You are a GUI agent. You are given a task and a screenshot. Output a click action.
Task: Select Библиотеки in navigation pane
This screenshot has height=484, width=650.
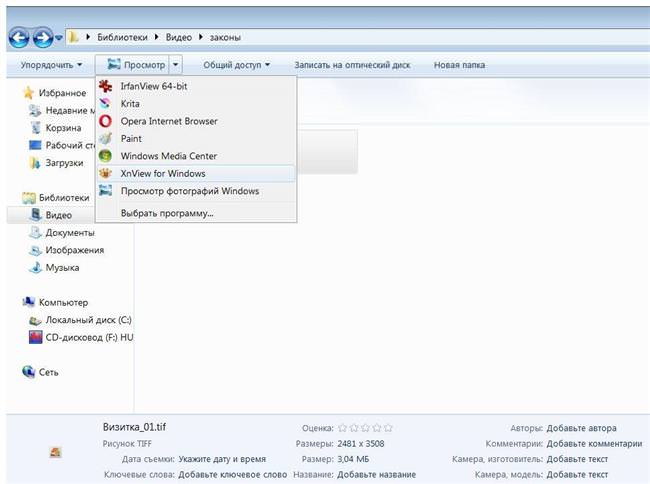64,198
